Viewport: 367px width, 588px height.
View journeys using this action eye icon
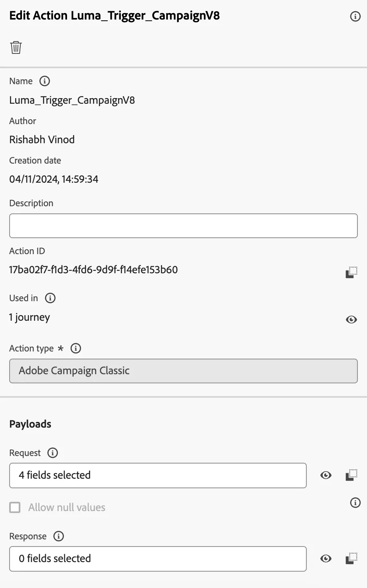click(351, 320)
